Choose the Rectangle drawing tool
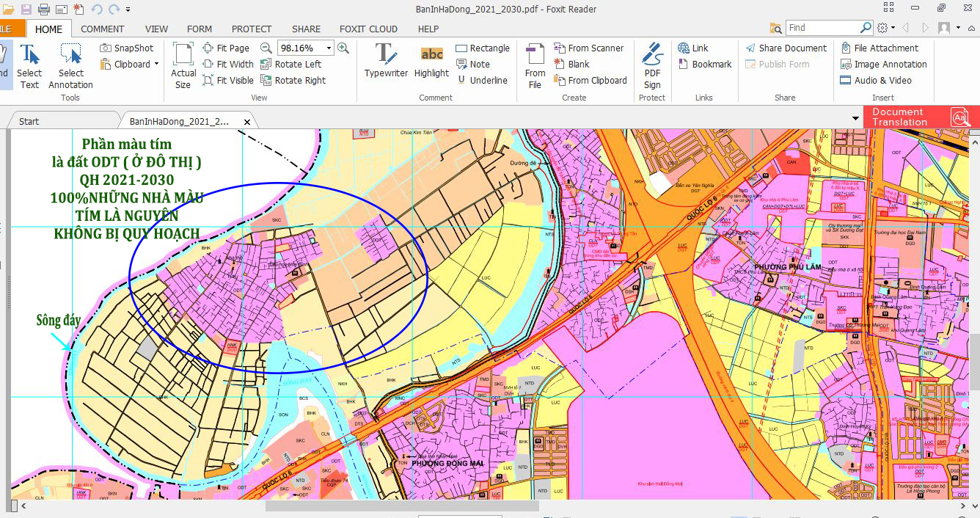 point(483,48)
